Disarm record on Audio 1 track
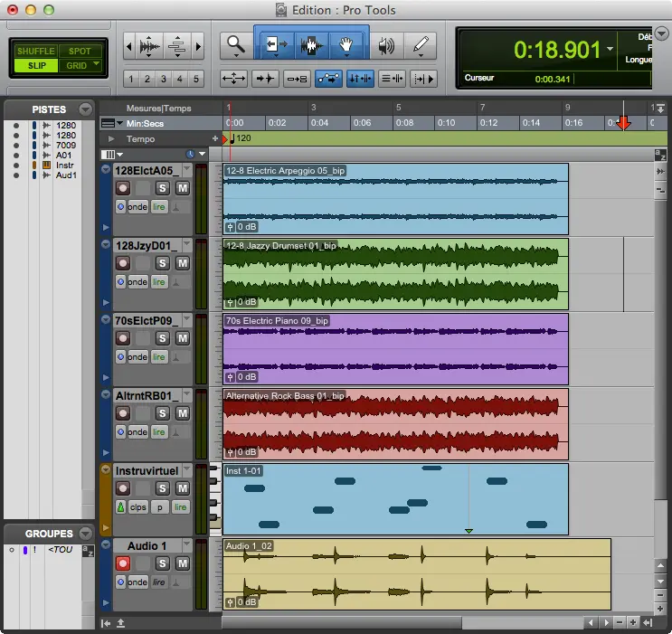The width and height of the screenshot is (672, 634). [123, 563]
